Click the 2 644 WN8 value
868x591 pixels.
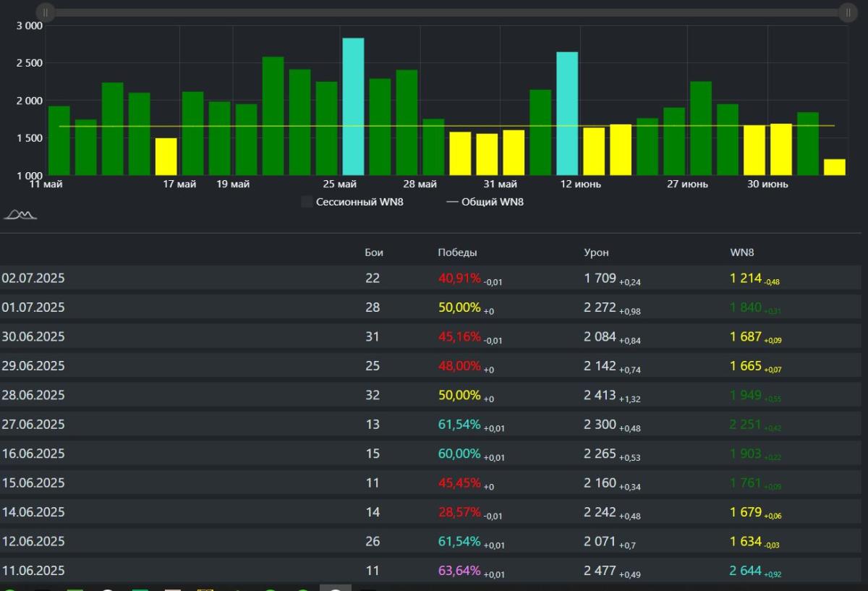[745, 571]
